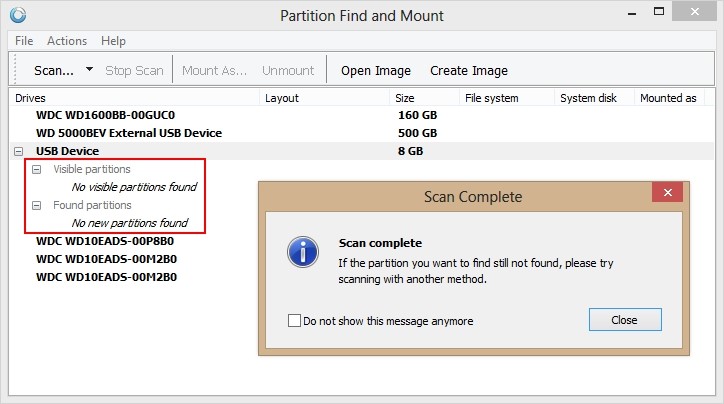
Task: Click the Scan... toolbar button
Action: 54,71
